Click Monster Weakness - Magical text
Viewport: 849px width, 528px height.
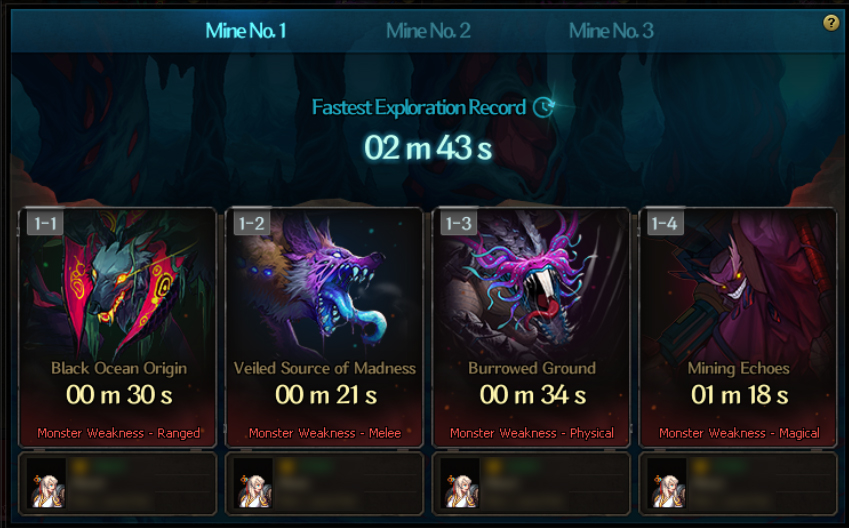coord(739,433)
